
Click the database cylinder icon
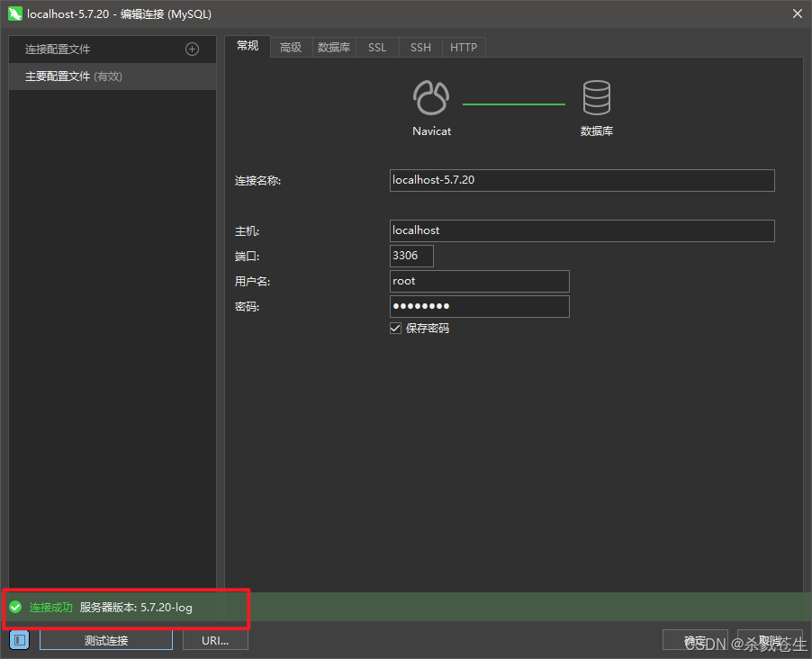point(597,97)
